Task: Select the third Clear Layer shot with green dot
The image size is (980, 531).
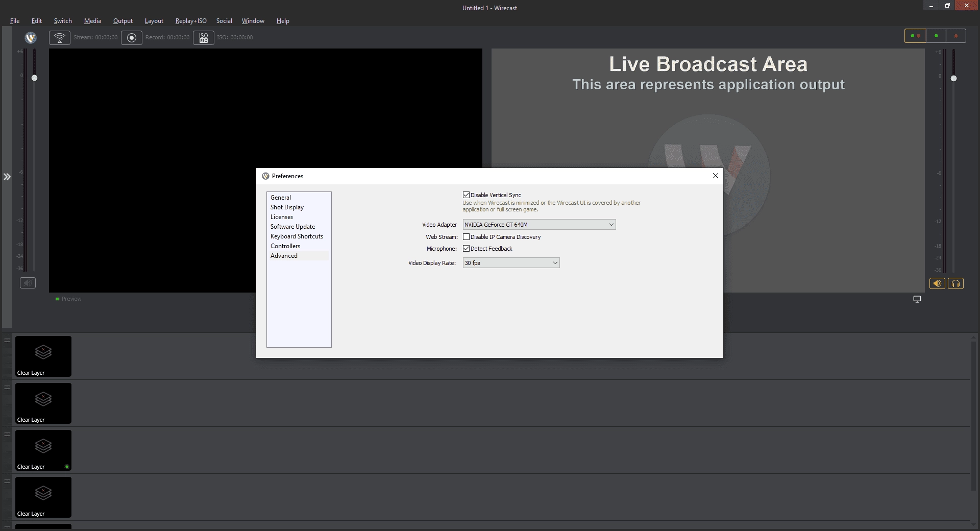Action: [x=43, y=450]
